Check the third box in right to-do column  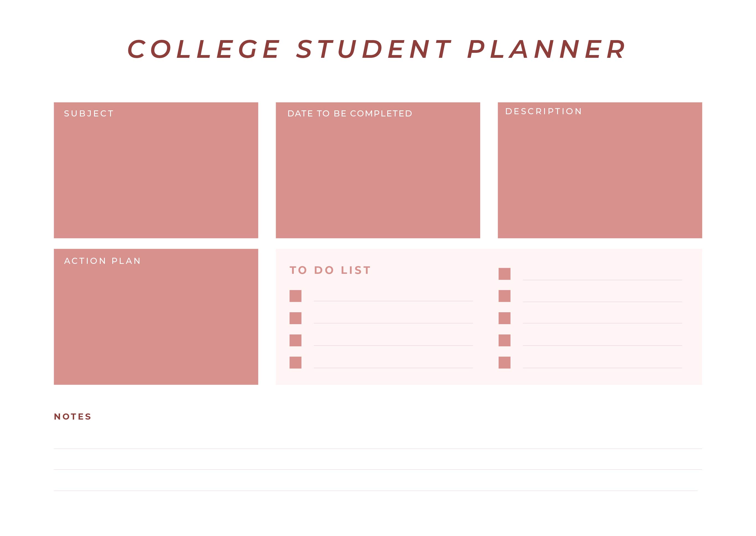504,318
